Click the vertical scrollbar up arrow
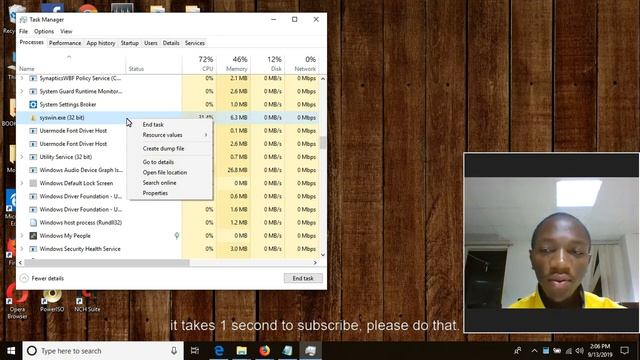The width and height of the screenshot is (640, 360). coord(323,78)
